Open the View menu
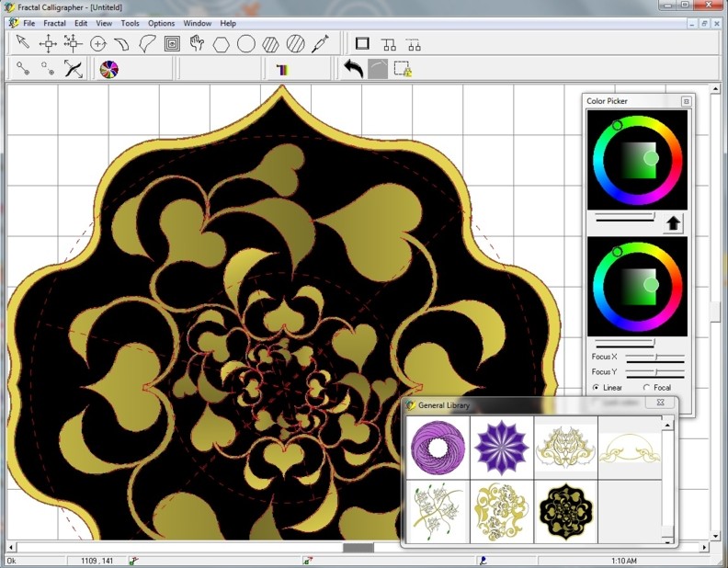This screenshot has width=728, height=568. pyautogui.click(x=104, y=23)
